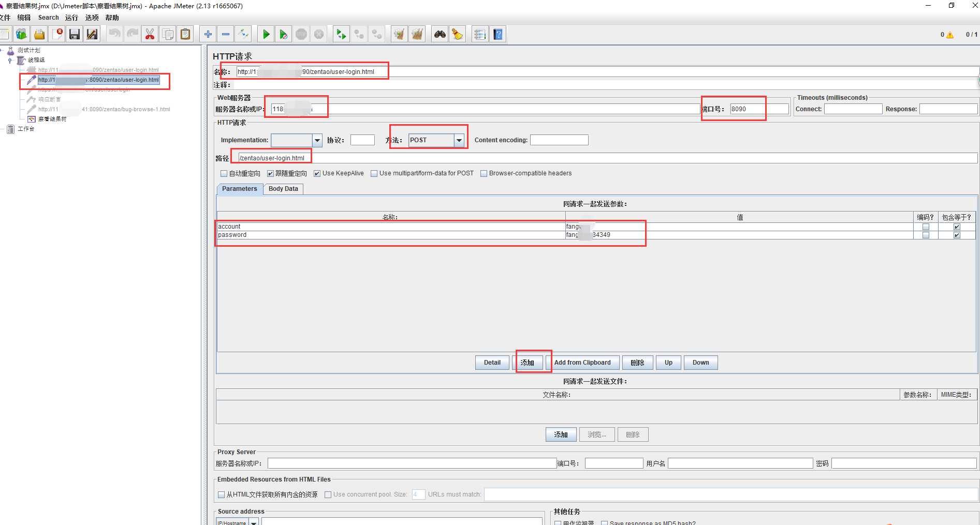Enable Browser-compatible headers checkbox
The width and height of the screenshot is (980, 525).
point(484,174)
